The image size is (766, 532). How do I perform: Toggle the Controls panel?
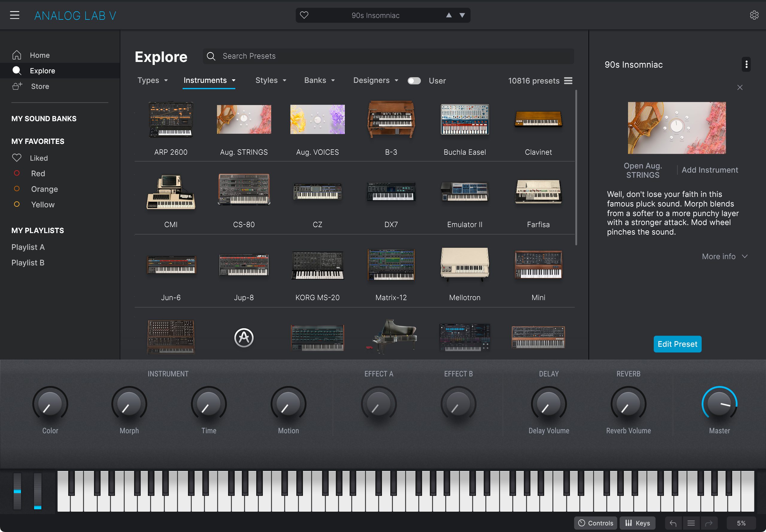click(596, 523)
